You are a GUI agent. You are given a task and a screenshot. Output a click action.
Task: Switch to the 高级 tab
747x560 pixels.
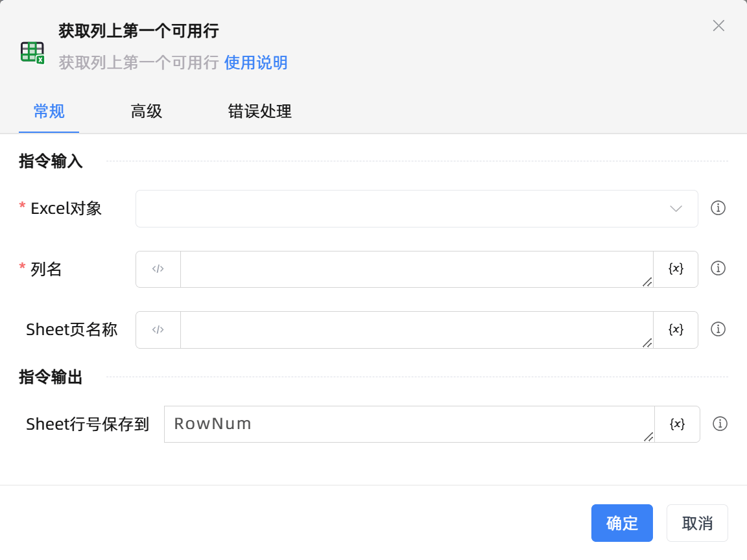coord(146,111)
